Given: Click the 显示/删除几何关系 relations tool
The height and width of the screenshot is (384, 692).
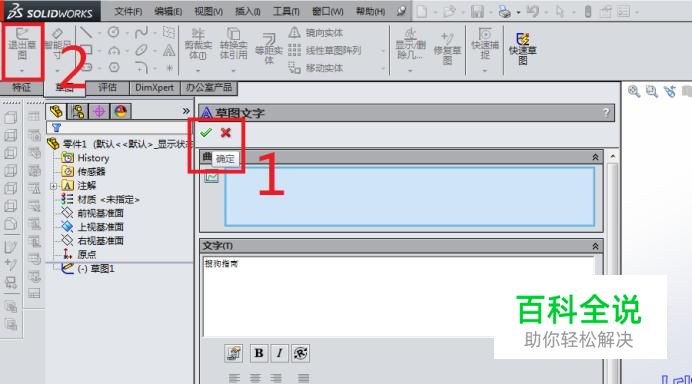Looking at the screenshot, I should tap(410, 44).
